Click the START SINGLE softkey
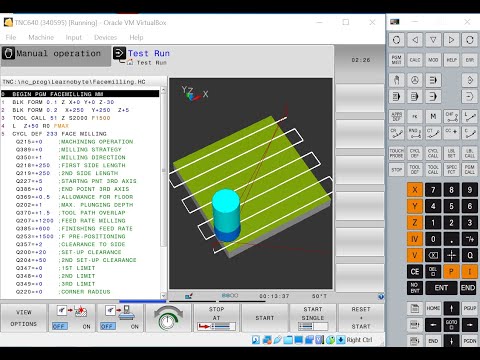The height and width of the screenshot is (360, 480). pos(313,318)
